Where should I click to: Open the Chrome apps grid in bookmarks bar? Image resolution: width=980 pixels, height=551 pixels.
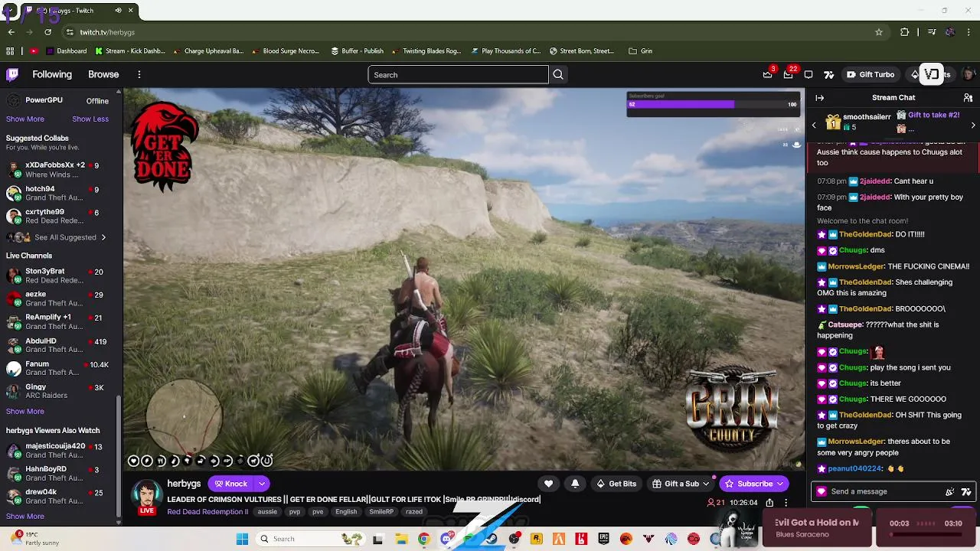pyautogui.click(x=10, y=51)
